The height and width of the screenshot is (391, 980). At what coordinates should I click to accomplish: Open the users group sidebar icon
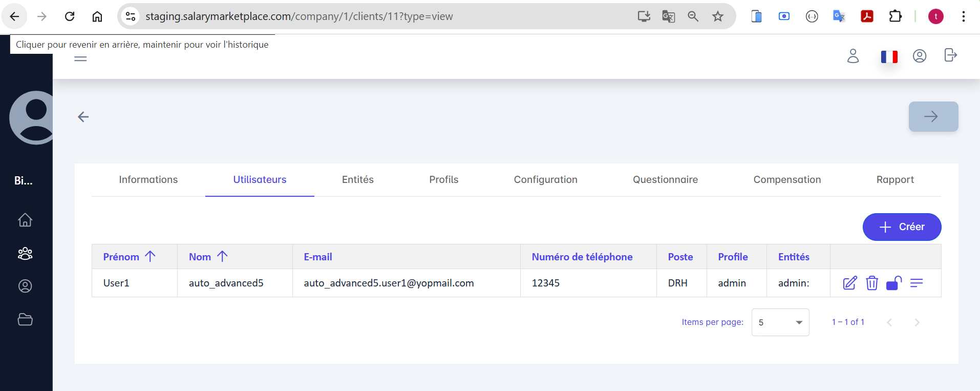click(25, 253)
